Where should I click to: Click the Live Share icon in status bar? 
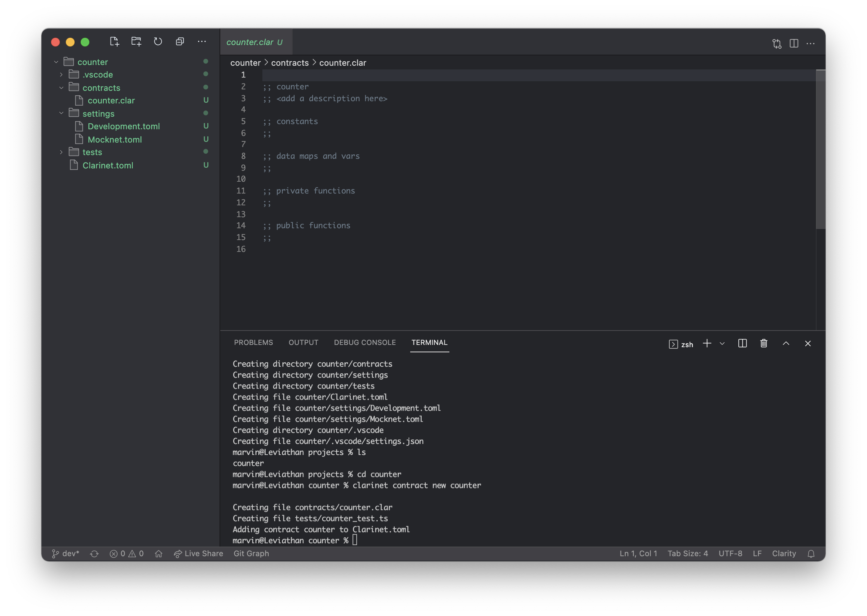pos(178,553)
